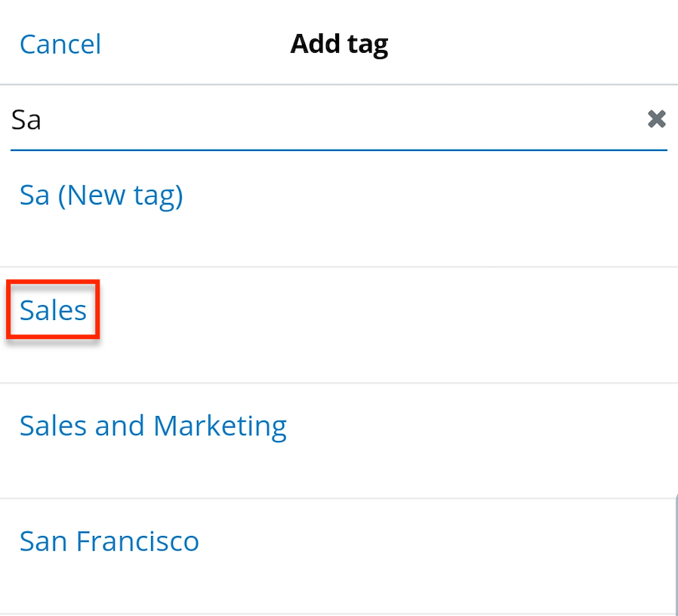
Task: Clear the tag search text with the X icon
Action: (656, 119)
